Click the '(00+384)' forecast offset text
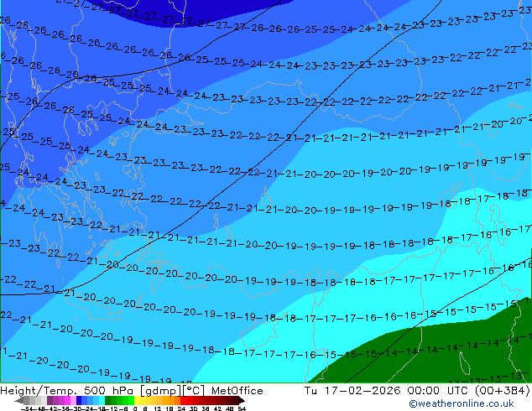This screenshot has width=532, height=411. [x=503, y=391]
